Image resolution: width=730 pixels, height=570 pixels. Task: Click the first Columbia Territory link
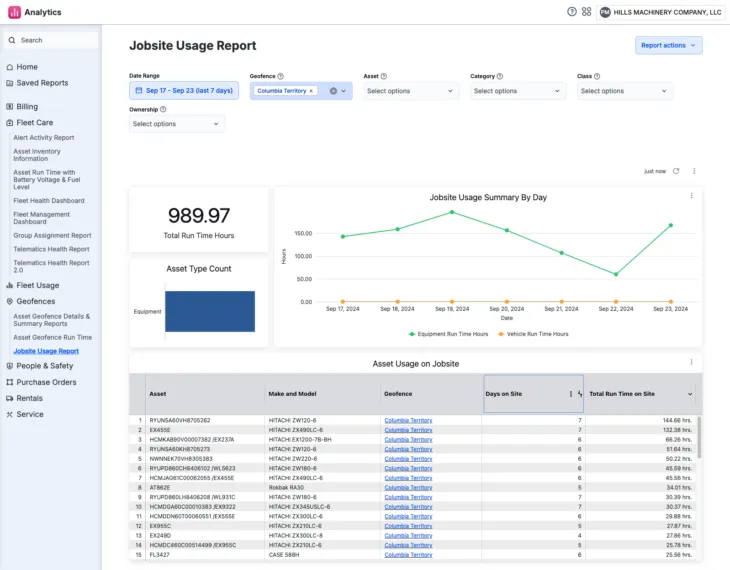(x=408, y=421)
